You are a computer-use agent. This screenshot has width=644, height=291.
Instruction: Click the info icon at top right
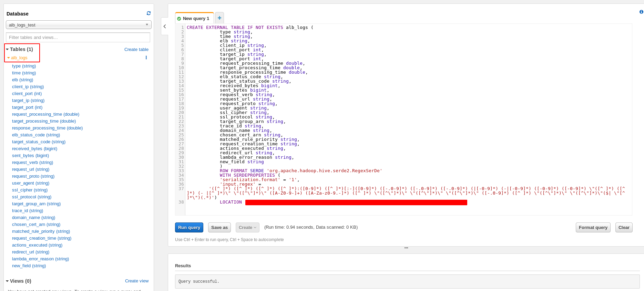pyautogui.click(x=641, y=12)
